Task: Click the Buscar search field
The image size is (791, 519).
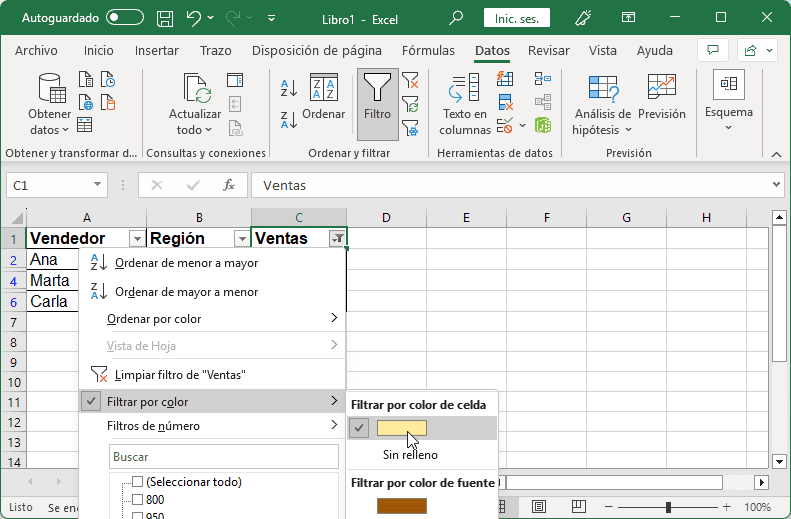Action: 224,457
